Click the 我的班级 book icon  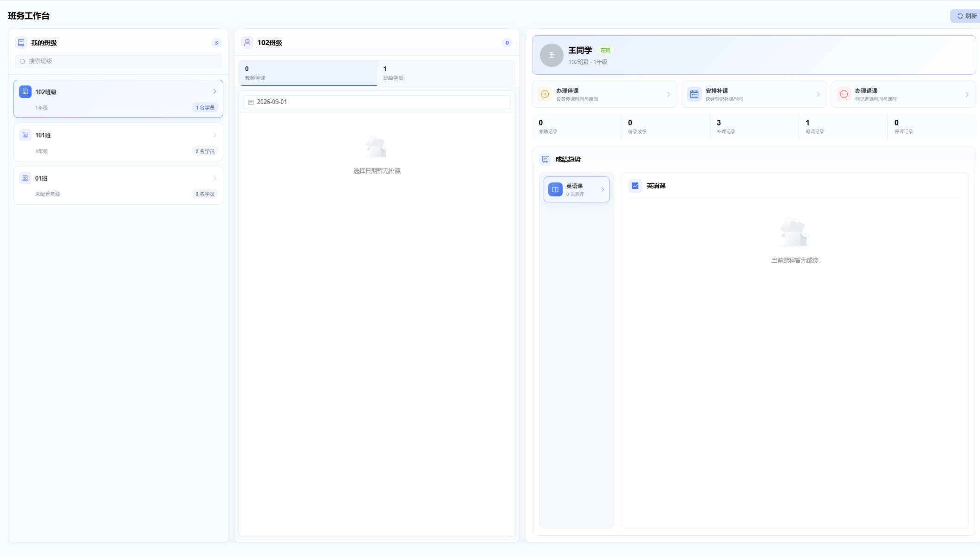coord(21,43)
